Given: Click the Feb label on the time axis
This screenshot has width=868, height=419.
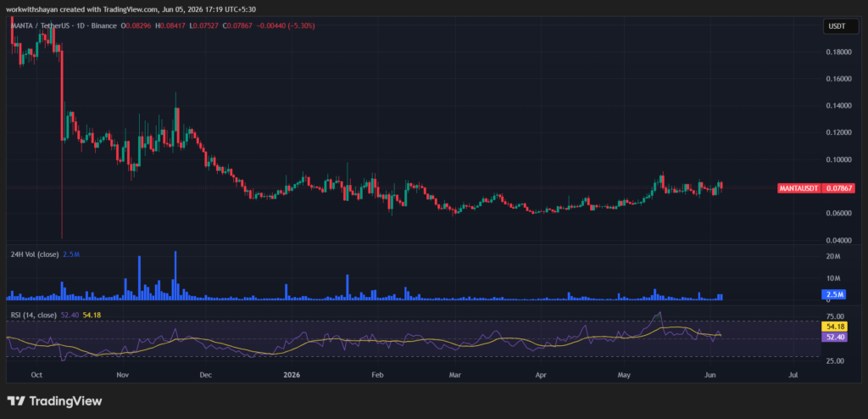Looking at the screenshot, I should click(x=377, y=375).
